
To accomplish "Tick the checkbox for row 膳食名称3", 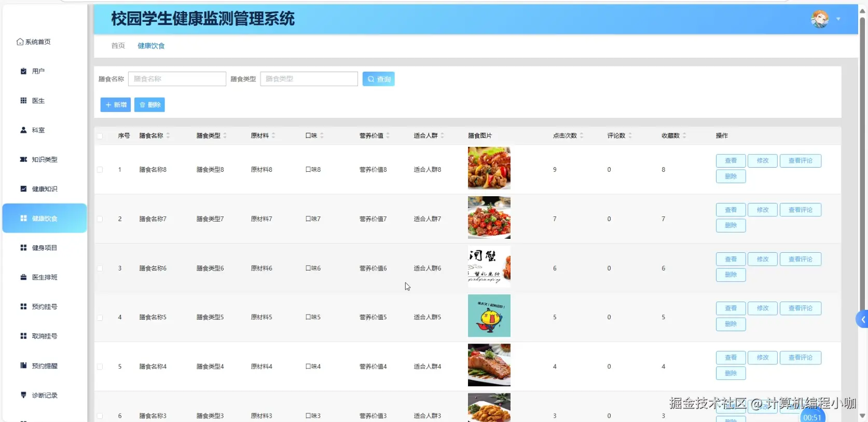I will 100,416.
